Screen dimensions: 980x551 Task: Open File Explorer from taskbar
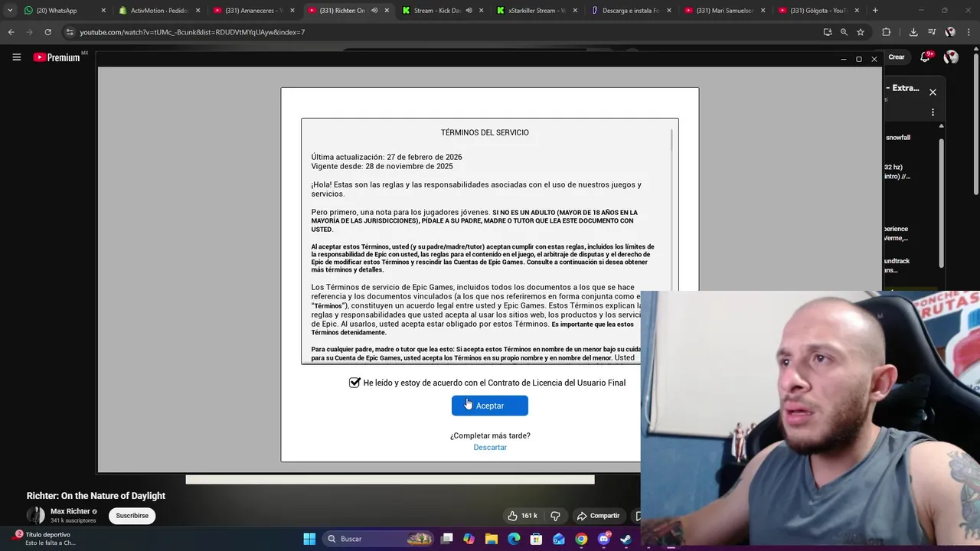pos(492,539)
